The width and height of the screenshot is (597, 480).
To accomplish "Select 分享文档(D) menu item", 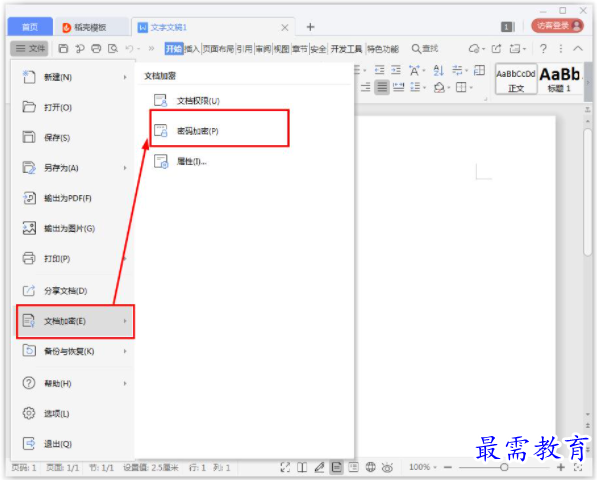I will [73, 291].
